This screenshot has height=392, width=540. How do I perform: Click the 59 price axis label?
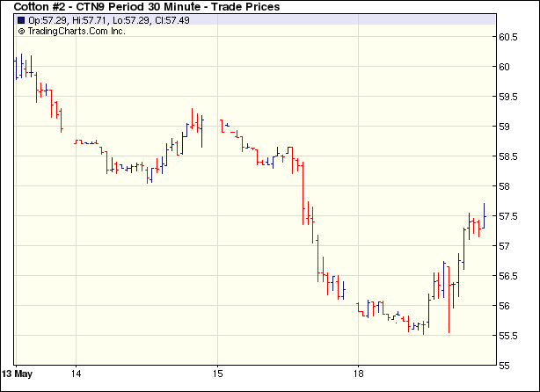506,127
